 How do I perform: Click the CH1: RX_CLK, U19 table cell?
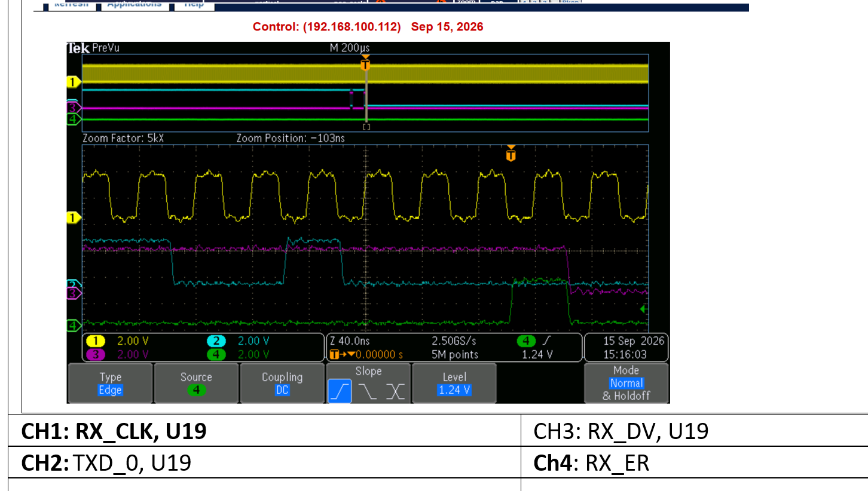264,431
